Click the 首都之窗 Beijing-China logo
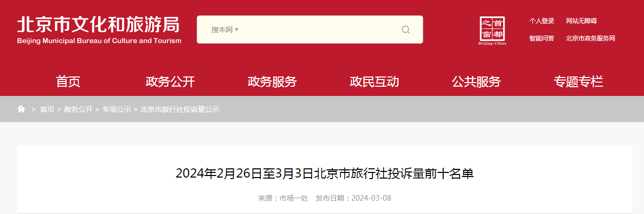 click(492, 31)
